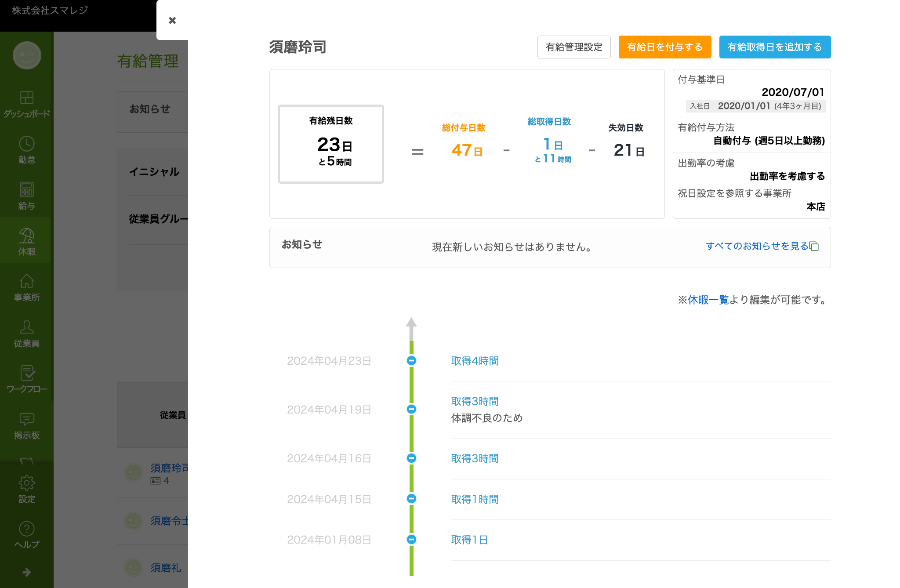Image resolution: width=900 pixels, height=588 pixels.
Task: Open 取得1時間 entry for April 15
Action: 475,499
